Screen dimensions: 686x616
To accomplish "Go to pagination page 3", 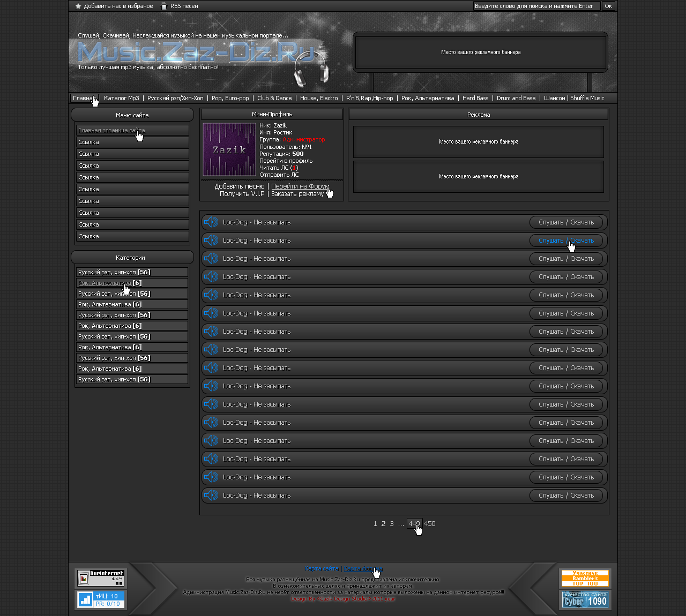I will coord(392,524).
